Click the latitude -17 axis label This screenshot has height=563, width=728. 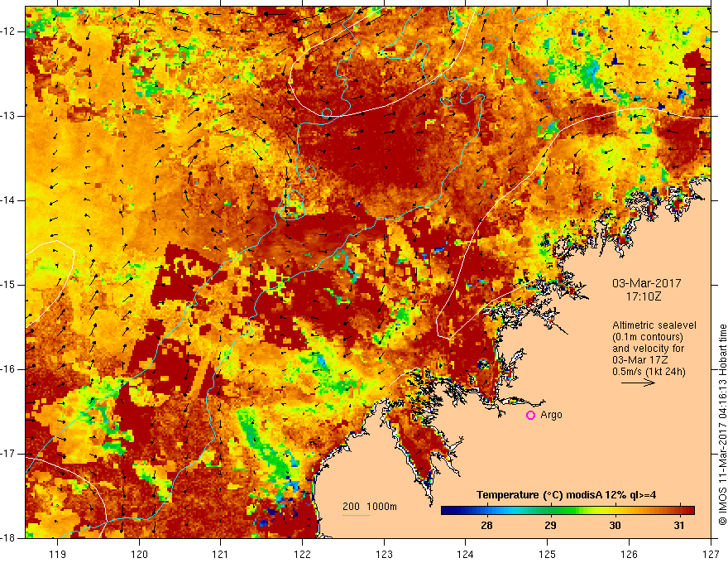coord(8,454)
